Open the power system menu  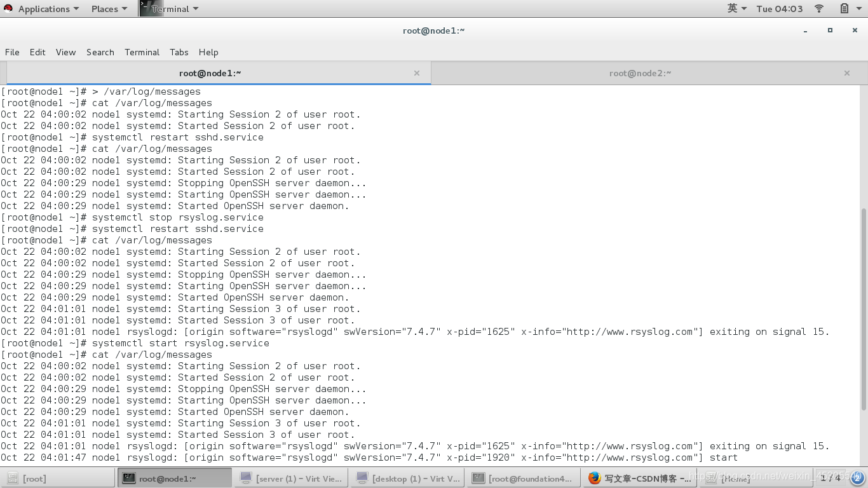859,8
